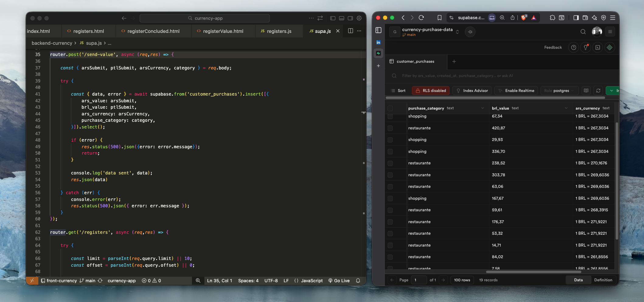Viewport: 644px width, 302px height.
Task: Toggle browser vertical tabs panel icon
Action: [378, 30]
